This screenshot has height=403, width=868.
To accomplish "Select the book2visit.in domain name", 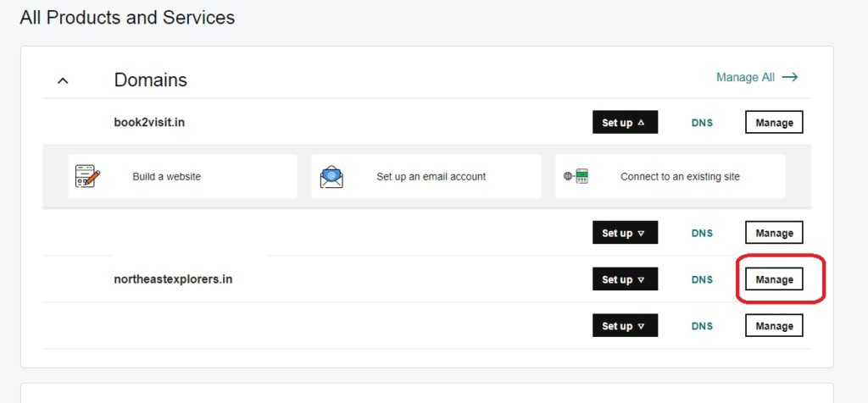I will click(149, 122).
